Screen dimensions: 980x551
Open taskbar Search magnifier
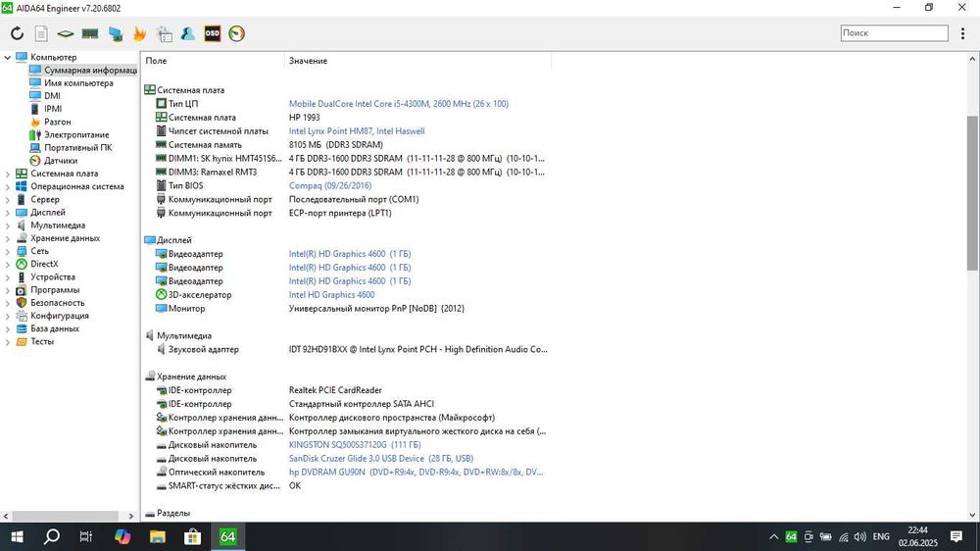click(52, 536)
